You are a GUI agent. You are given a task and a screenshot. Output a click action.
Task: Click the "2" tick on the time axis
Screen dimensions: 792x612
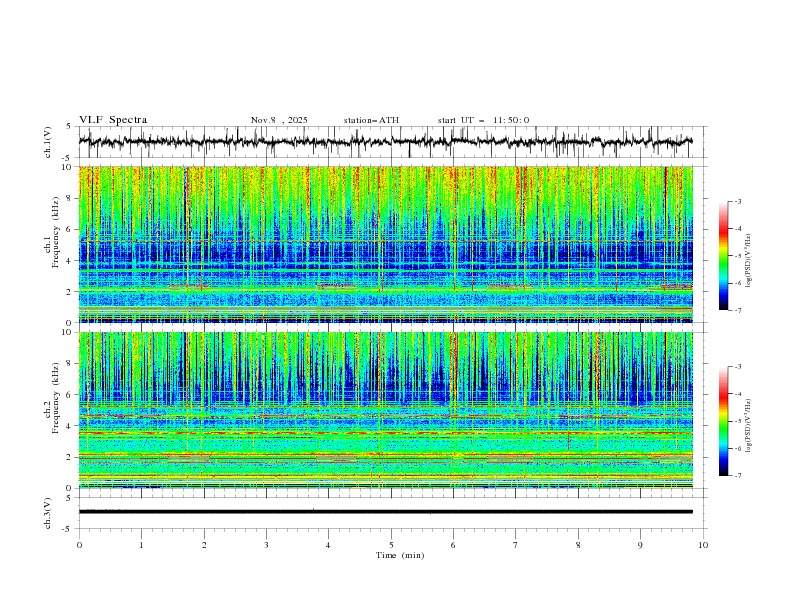[204, 545]
